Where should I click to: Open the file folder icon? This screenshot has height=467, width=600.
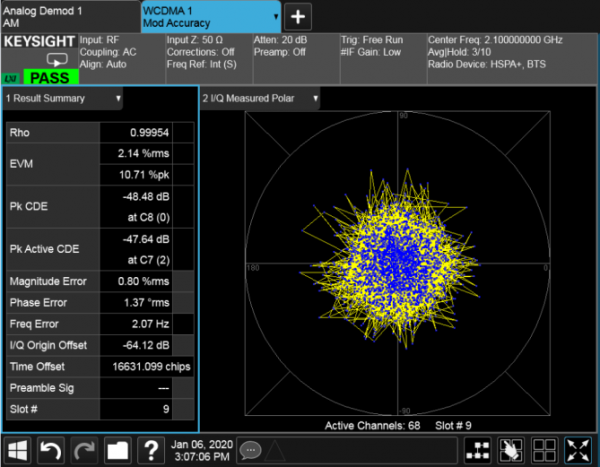[x=117, y=450]
